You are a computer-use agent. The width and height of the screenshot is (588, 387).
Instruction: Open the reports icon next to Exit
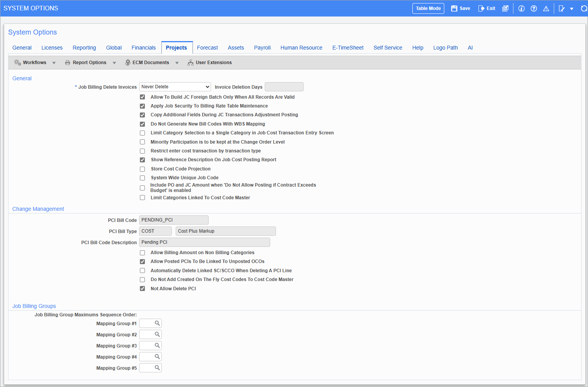(505, 8)
